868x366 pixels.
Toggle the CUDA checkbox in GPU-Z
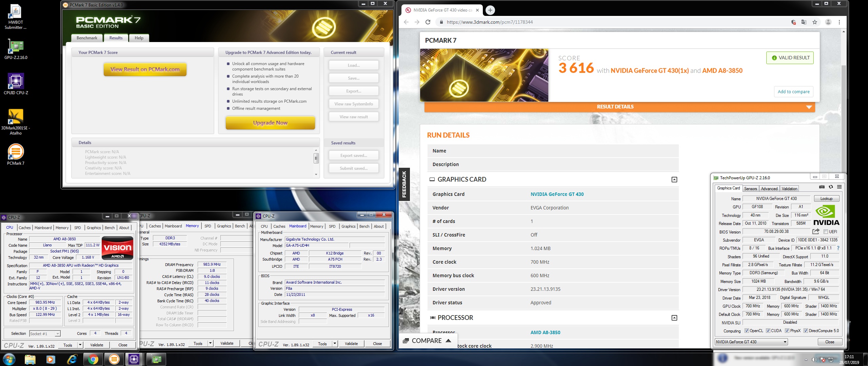[x=768, y=331]
